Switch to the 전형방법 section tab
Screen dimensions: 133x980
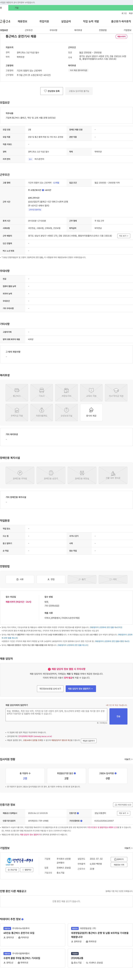103,30
